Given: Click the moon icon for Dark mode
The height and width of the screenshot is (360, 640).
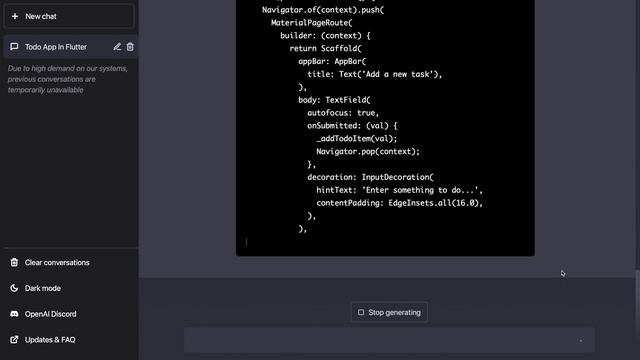Looking at the screenshot, I should coord(14,288).
